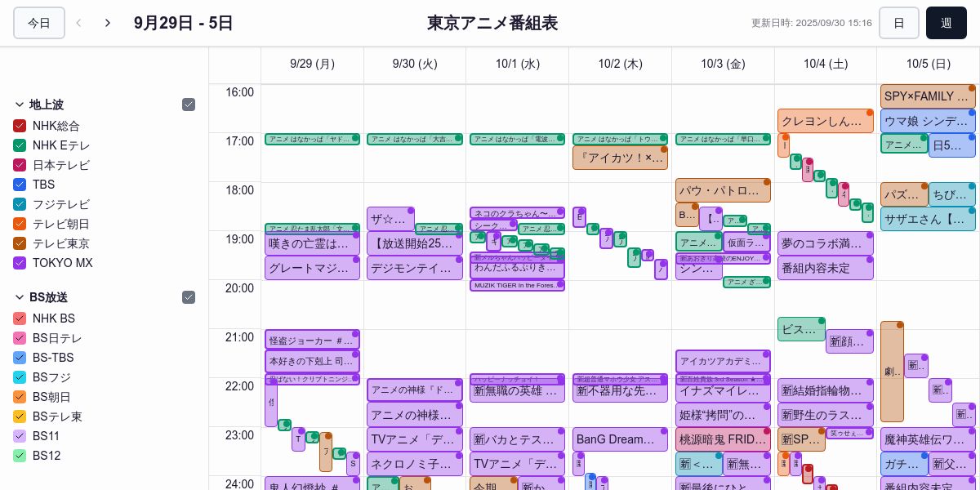Open バウ・パトロ… program on Friday

click(x=723, y=190)
